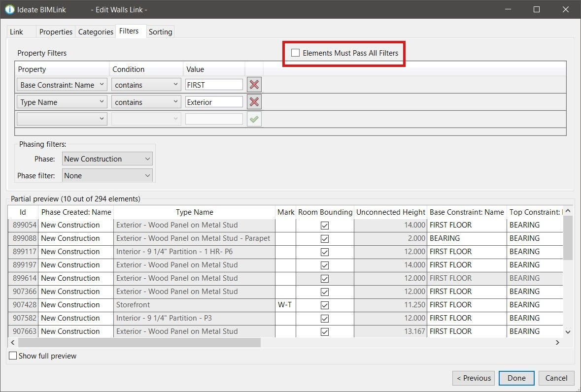Toggle Room Bounding for element 899117

[325, 252]
